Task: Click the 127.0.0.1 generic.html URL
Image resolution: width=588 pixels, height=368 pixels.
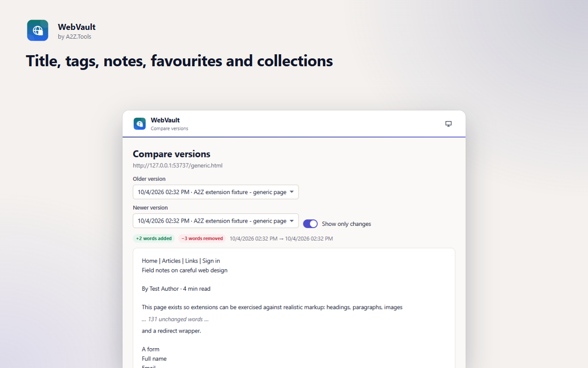Action: (x=178, y=165)
